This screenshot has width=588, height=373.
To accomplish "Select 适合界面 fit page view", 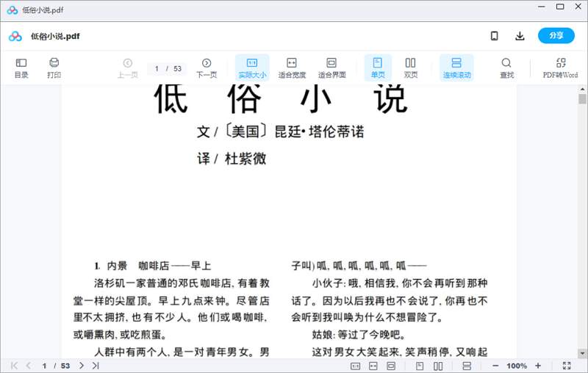I will click(331, 68).
